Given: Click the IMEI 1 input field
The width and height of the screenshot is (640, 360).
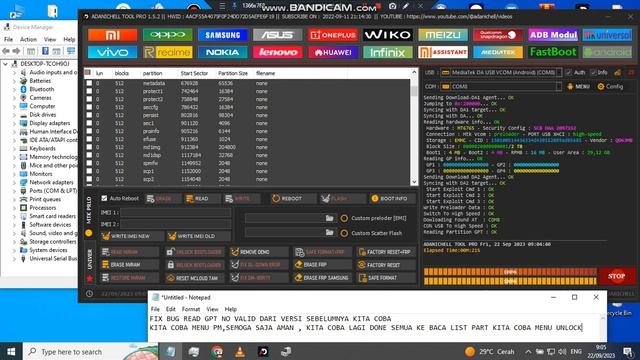Looking at the screenshot, I should tap(176, 213).
